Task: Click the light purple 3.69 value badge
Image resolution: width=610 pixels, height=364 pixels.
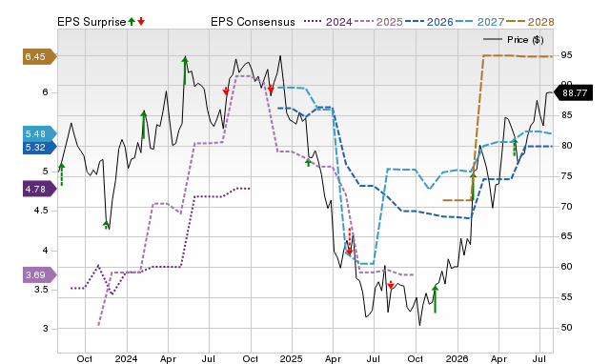Action: point(40,275)
